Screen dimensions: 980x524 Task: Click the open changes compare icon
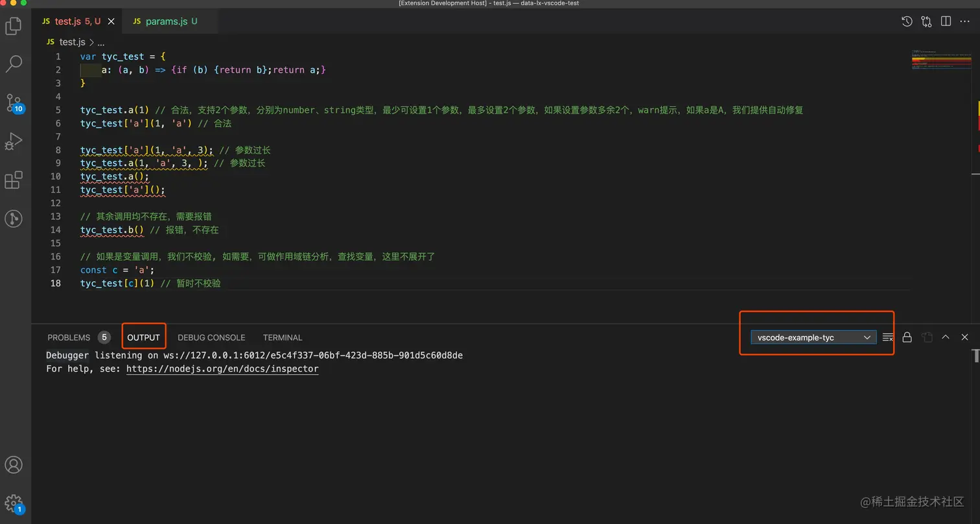926,21
